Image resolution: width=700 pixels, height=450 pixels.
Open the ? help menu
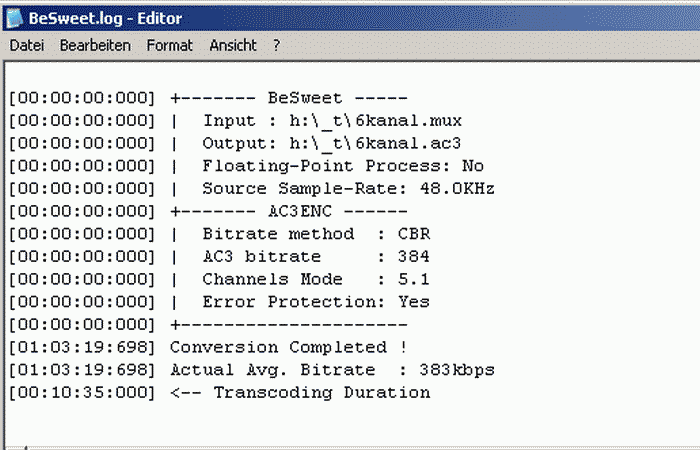click(x=276, y=46)
